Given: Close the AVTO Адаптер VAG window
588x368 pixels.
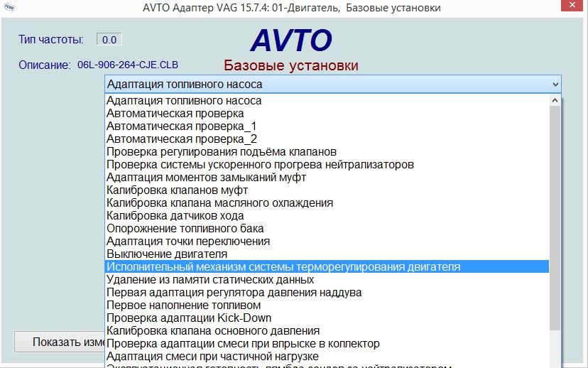Looking at the screenshot, I should click(572, 5).
